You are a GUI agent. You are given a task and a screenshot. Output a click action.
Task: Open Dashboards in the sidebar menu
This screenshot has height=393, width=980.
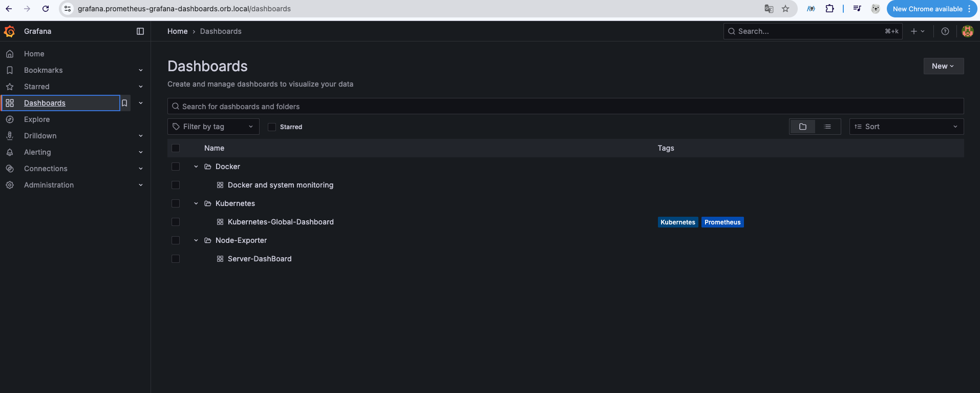coord(45,103)
